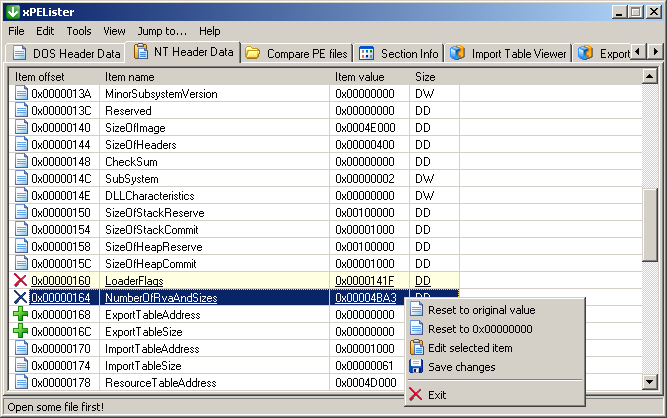Image resolution: width=667 pixels, height=418 pixels.
Task: Click Save changes in context menu
Action: 461,367
